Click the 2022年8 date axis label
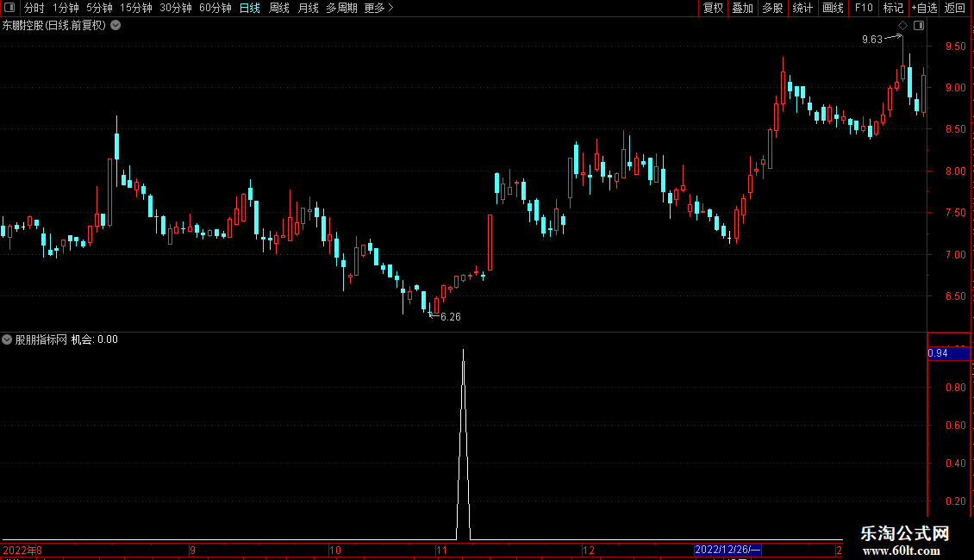Image resolution: width=974 pixels, height=560 pixels. tap(22, 550)
